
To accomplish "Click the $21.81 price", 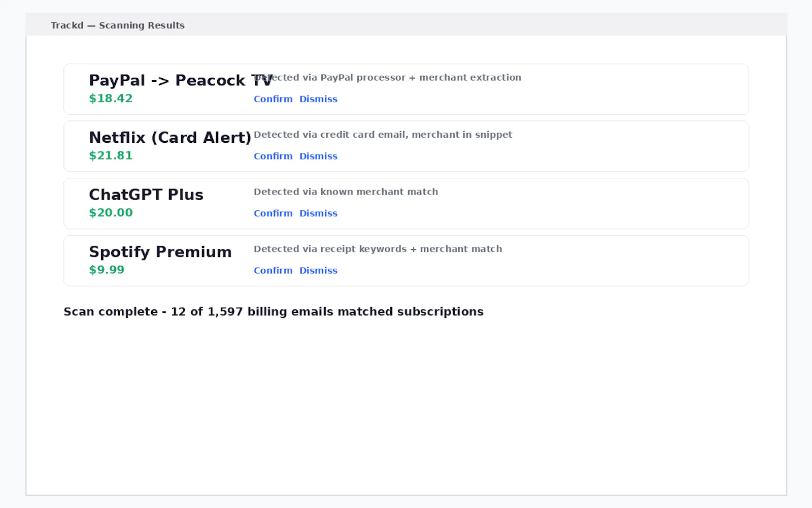I will 111,155.
